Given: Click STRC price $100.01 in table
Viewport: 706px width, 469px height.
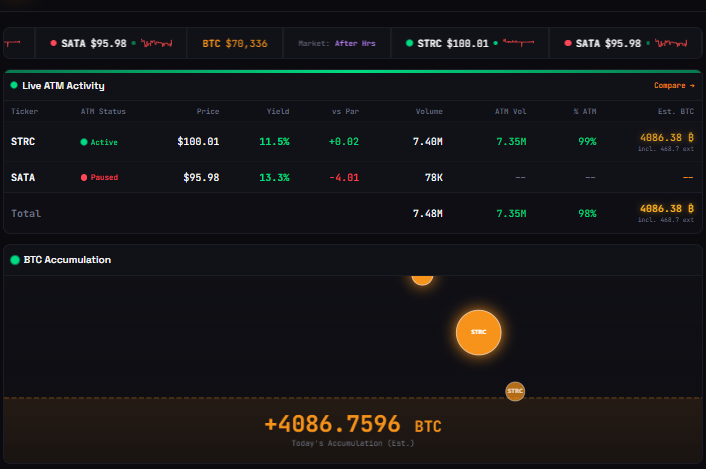Looking at the screenshot, I should [198, 141].
